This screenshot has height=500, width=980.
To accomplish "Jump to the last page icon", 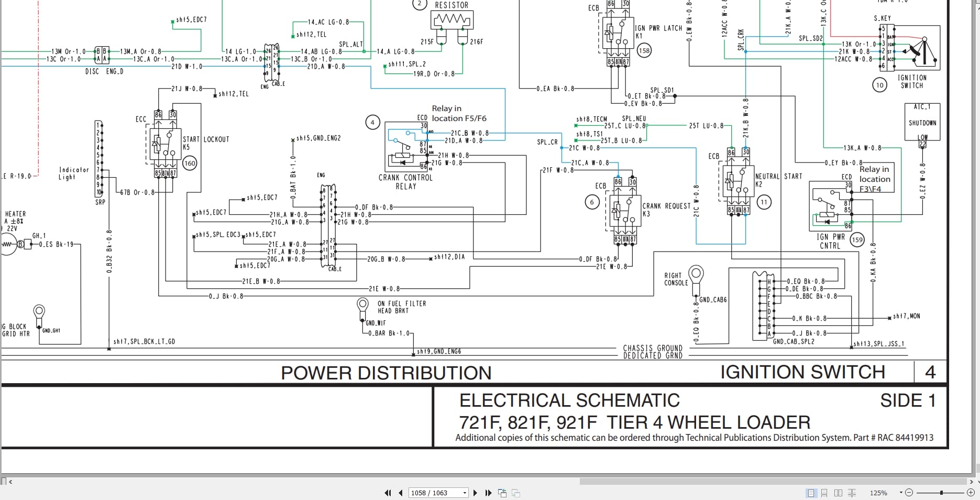I will (488, 493).
